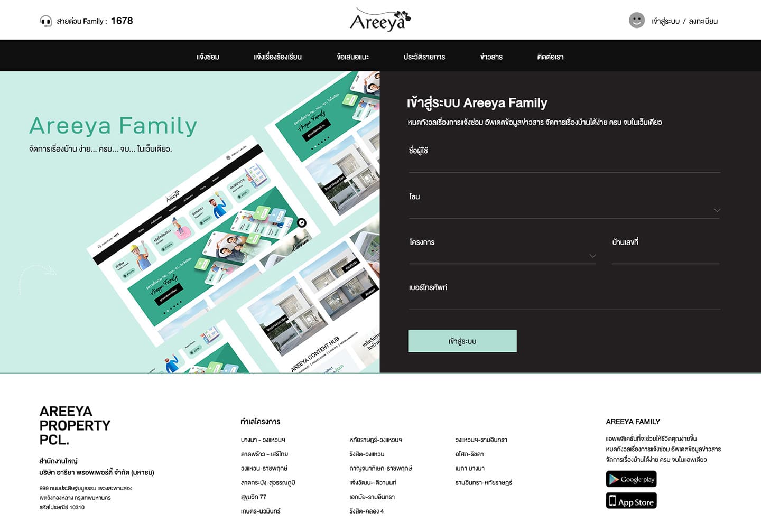
Task: Open the หทัยราษฎร์-วงแหวนฯ location link
Action: 376,440
